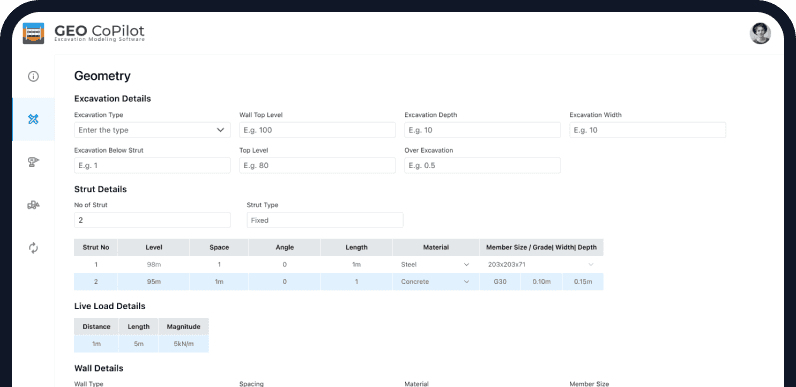
Task: Click the Magnitude column header
Action: point(184,327)
